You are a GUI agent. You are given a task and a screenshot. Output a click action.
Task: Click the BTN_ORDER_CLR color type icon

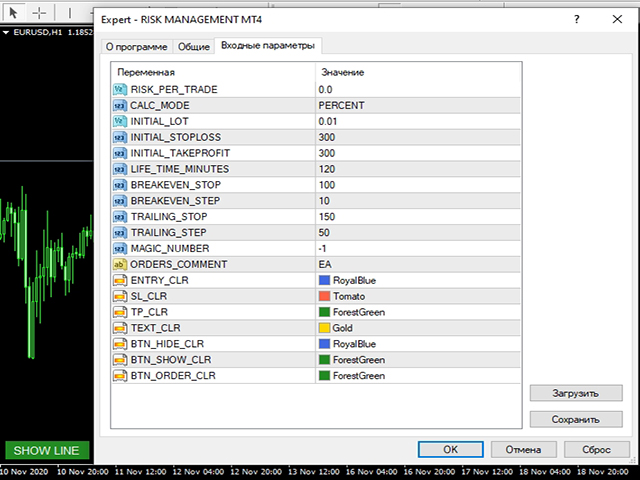120,376
